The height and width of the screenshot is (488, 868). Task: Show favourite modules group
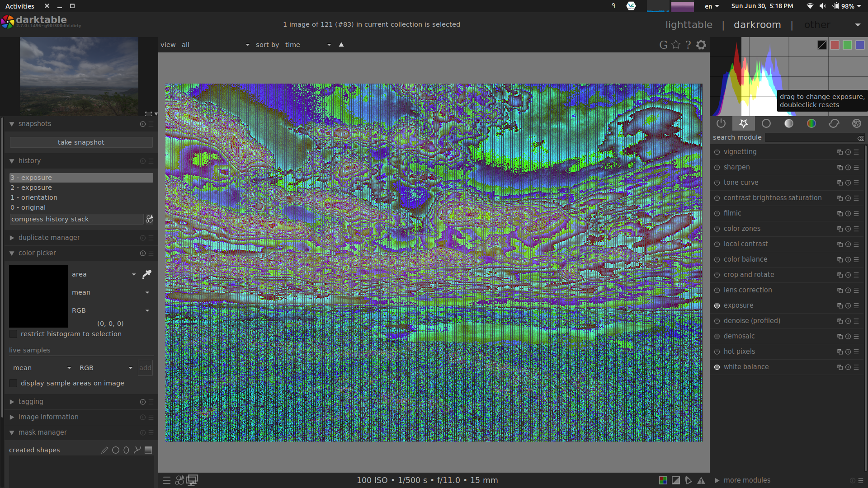[744, 123]
